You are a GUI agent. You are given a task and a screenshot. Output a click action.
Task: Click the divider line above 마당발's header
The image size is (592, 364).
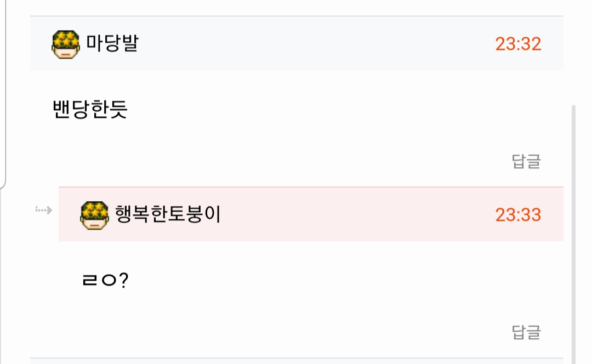(x=296, y=16)
